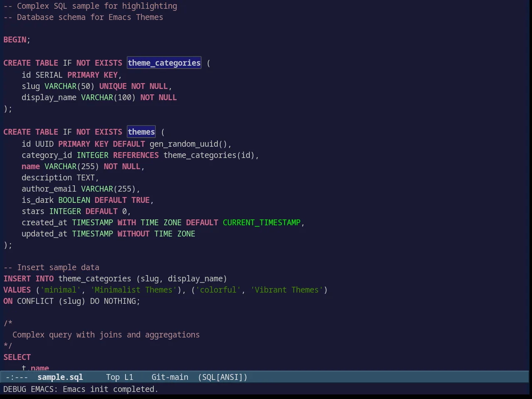Image resolution: width=532 pixels, height=399 pixels.
Task: Click BOOLEAN type on is_dark line
Action: (x=74, y=200)
